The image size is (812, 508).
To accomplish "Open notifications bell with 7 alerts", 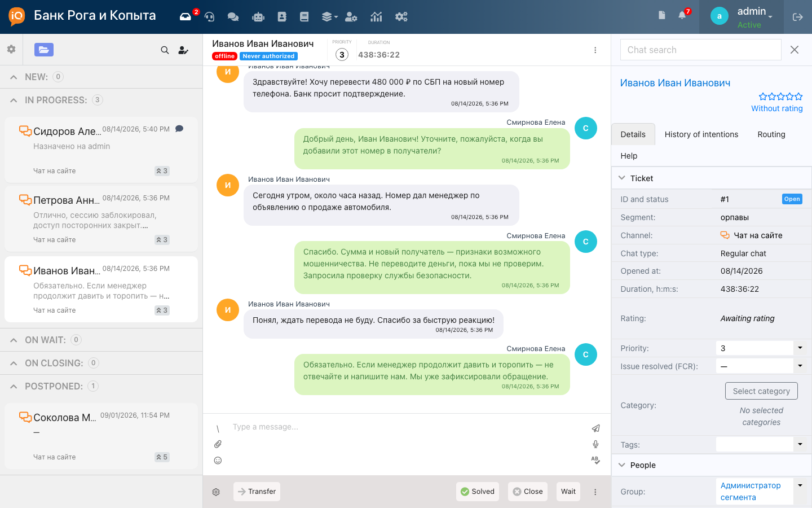I will click(682, 15).
